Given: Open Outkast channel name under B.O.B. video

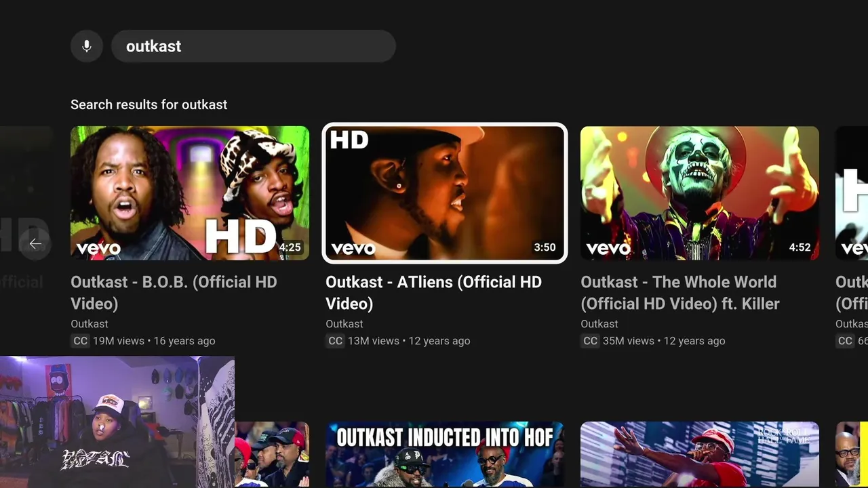Looking at the screenshot, I should (x=90, y=324).
